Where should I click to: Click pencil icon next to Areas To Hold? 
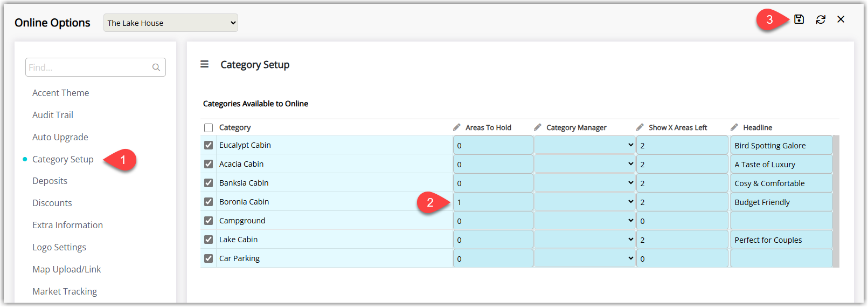(x=457, y=127)
